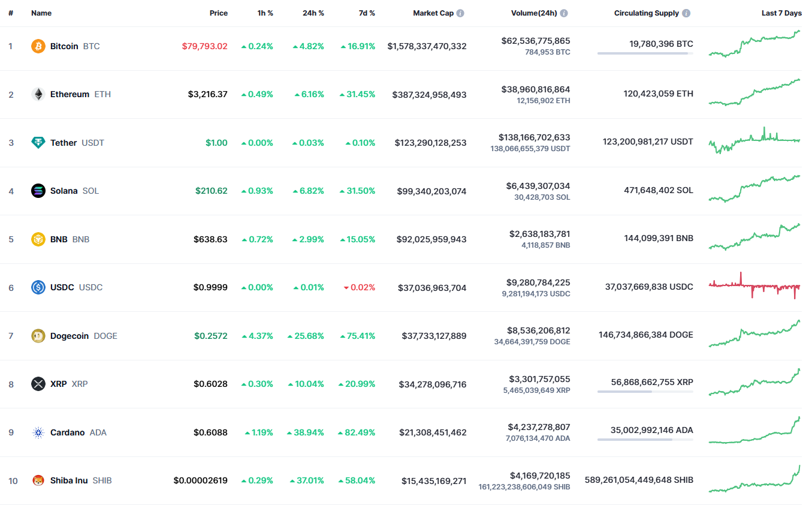The height and width of the screenshot is (505, 812).
Task: Click XRP's market cap $34,278,096,716
Action: (x=433, y=384)
